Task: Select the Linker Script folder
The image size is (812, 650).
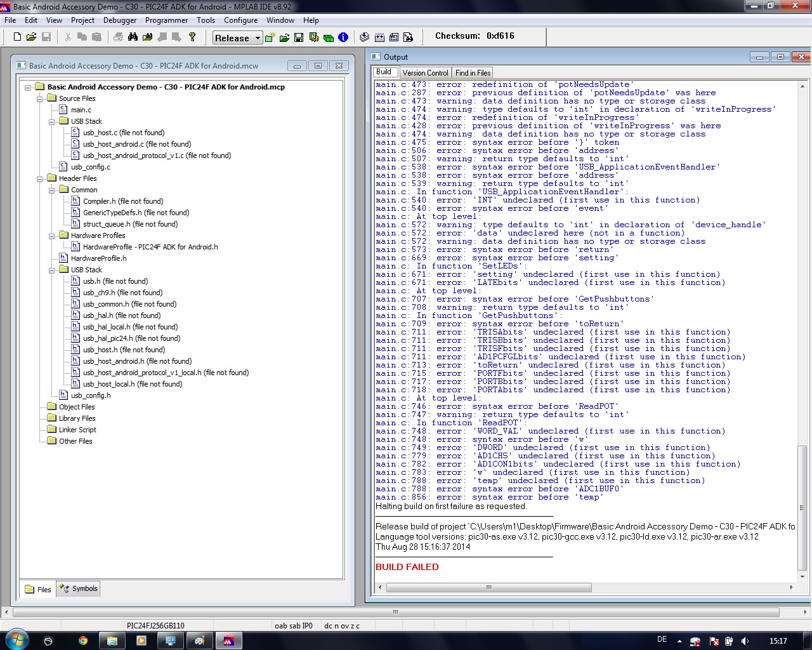Action: pos(77,430)
